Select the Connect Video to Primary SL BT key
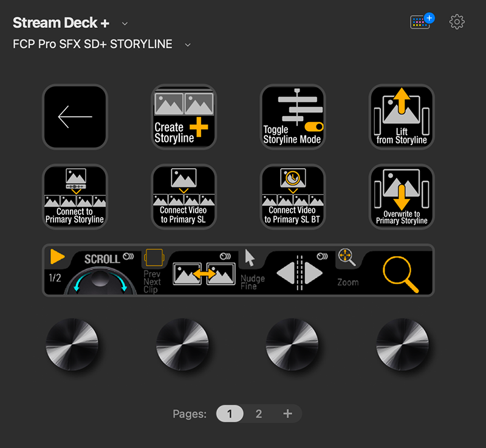 tap(292, 197)
